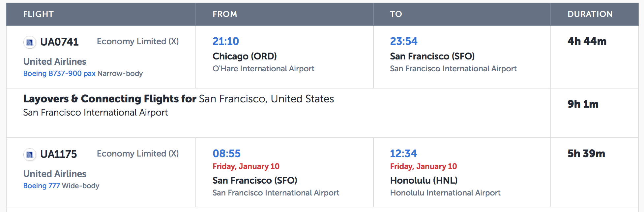644x212 pixels.
Task: Click the United logo beside UA0741
Action: pos(30,42)
